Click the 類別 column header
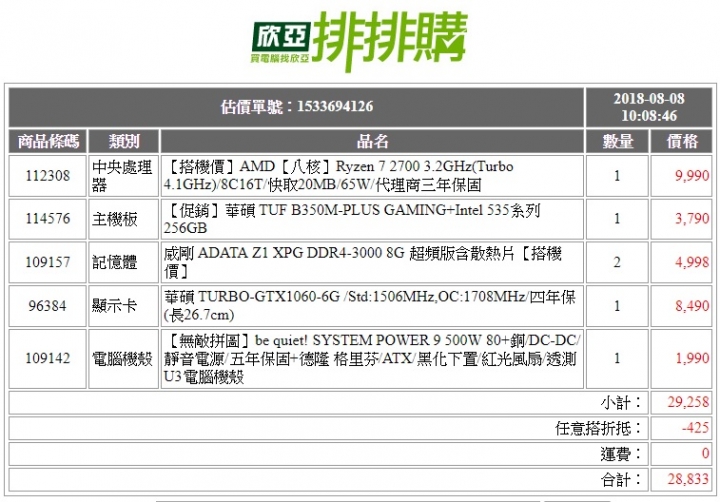 click(x=124, y=141)
